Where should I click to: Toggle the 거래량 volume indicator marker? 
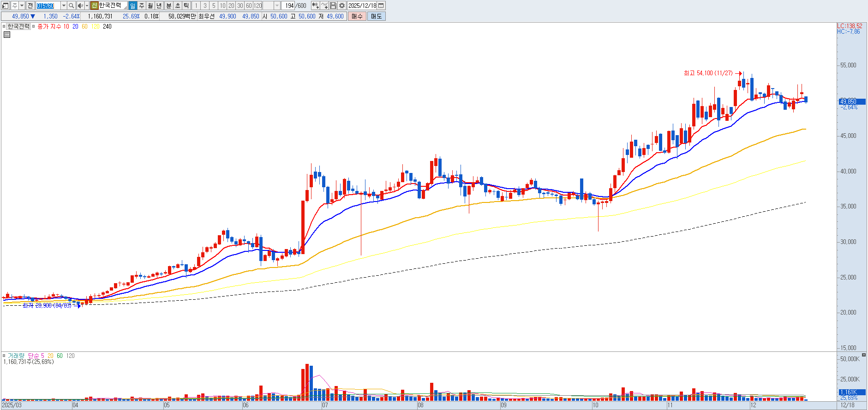click(x=4, y=356)
